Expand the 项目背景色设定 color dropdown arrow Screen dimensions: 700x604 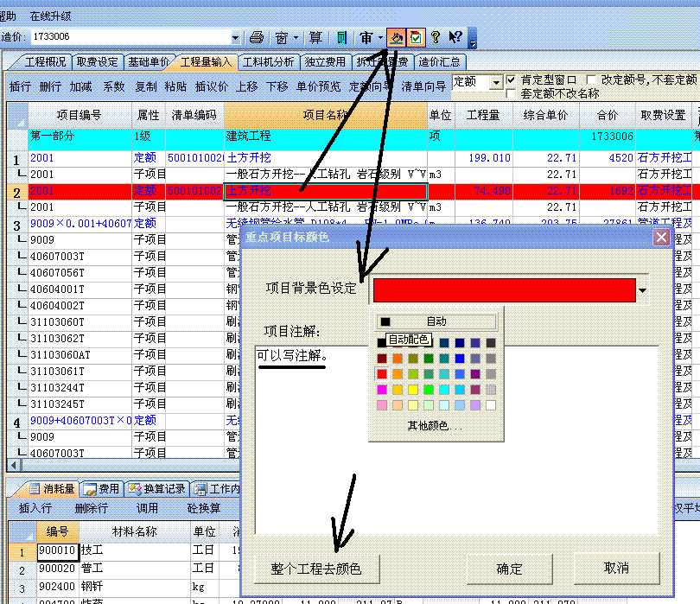tap(642, 292)
